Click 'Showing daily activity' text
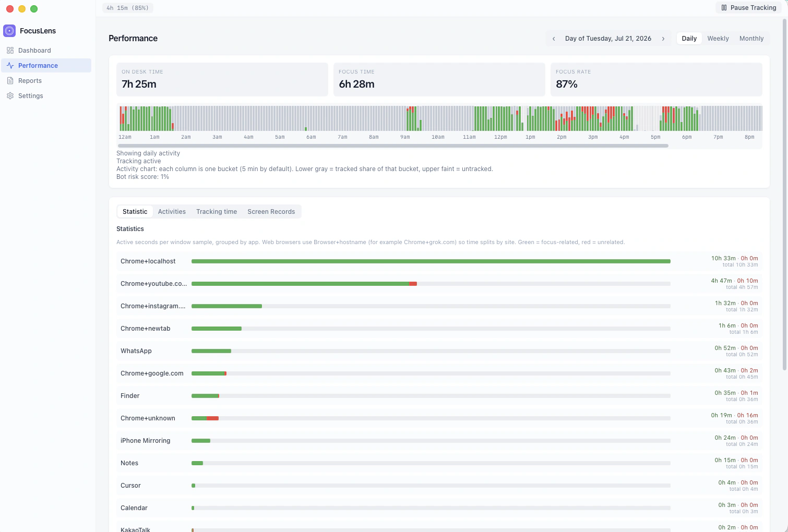Screen dimensions: 788x532 click(148, 153)
